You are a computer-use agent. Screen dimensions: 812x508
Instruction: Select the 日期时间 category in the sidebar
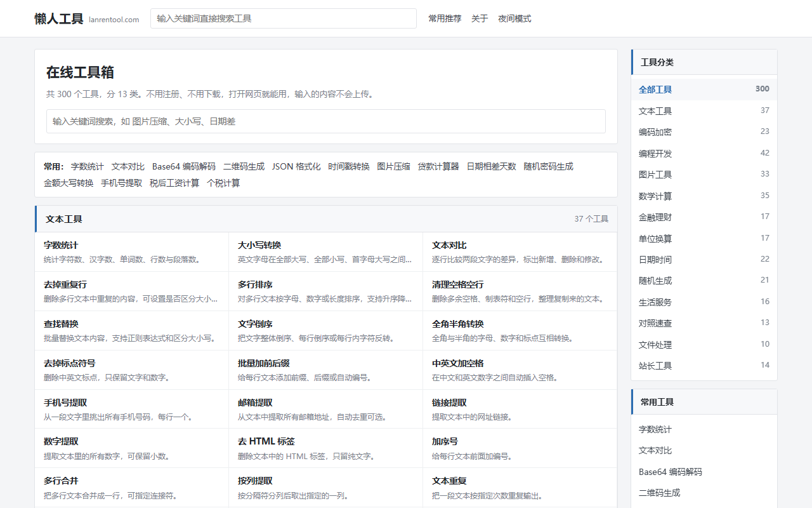pos(704,260)
